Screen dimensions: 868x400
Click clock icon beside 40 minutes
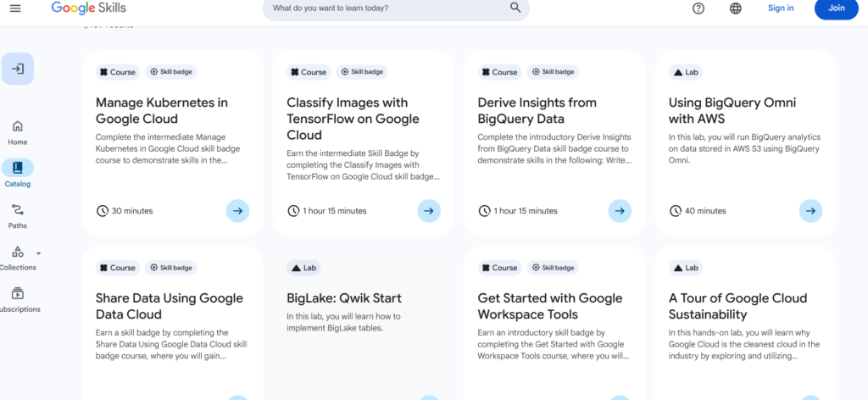pos(676,211)
